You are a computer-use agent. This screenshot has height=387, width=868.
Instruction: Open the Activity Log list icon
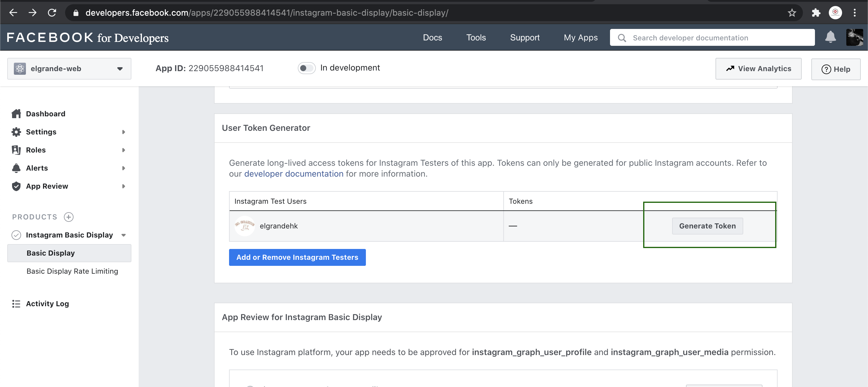pos(16,304)
